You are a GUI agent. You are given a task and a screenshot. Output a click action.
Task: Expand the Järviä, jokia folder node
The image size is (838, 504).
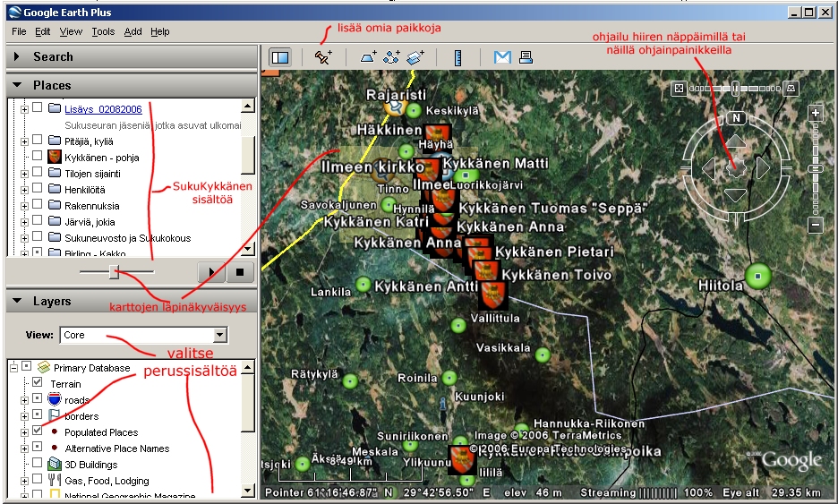tap(24, 222)
